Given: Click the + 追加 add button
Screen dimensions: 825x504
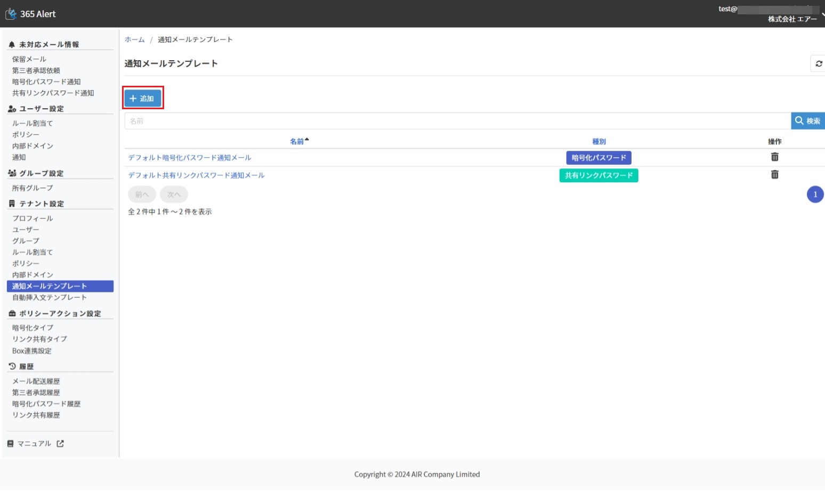Looking at the screenshot, I should 142,99.
